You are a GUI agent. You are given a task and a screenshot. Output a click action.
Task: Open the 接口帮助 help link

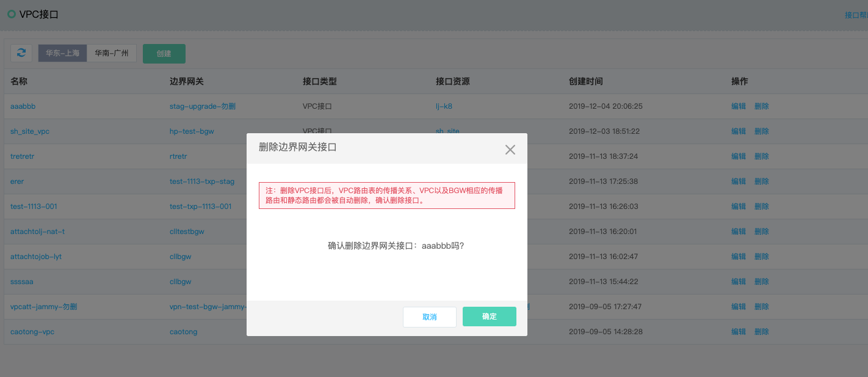[858, 13]
